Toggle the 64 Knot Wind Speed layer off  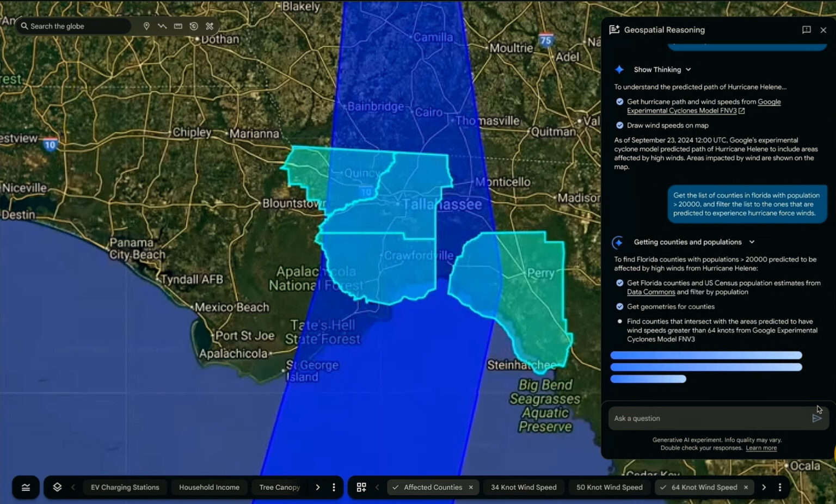[x=663, y=487]
